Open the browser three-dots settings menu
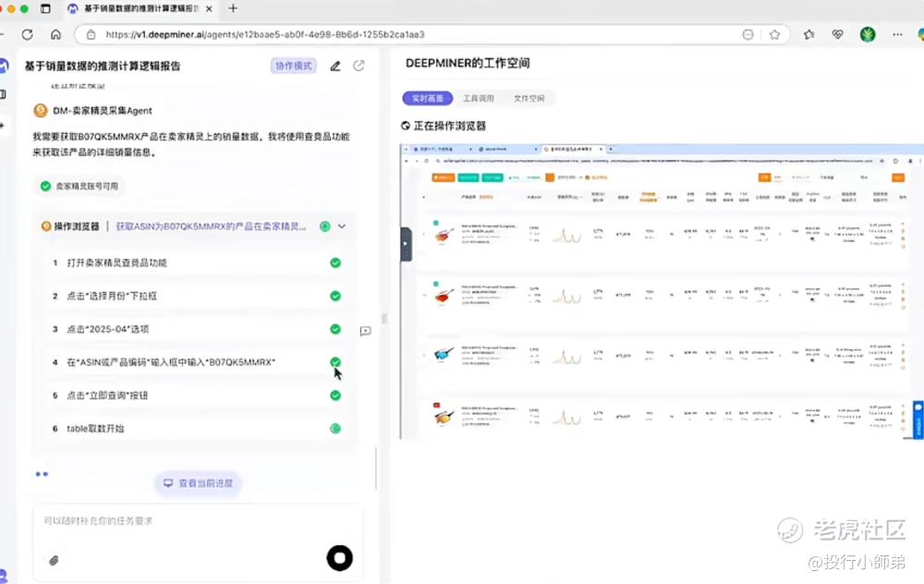The width and height of the screenshot is (924, 584). tap(897, 34)
